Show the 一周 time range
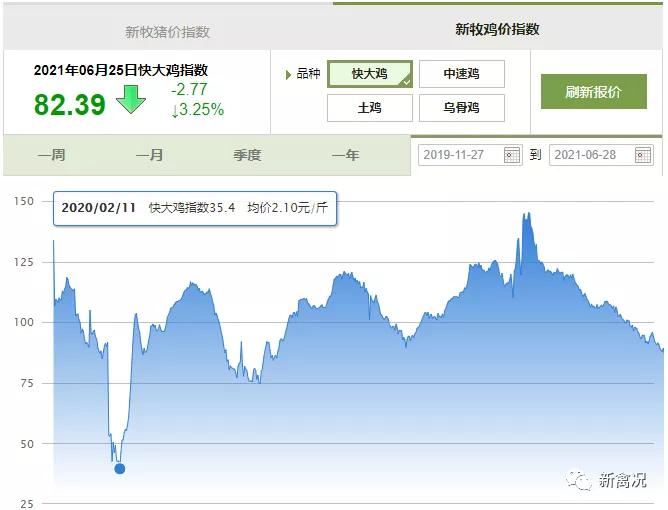Image resolution: width=668 pixels, height=510 pixels. [52, 155]
